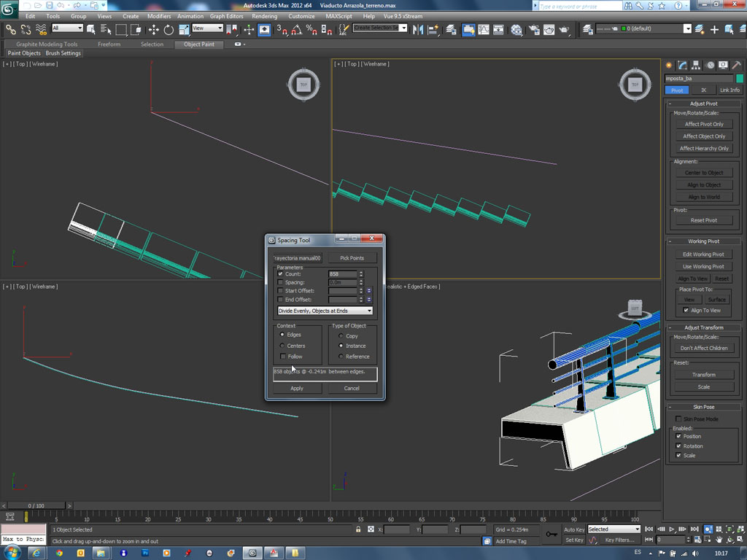
Task: Toggle Angle Snap icon
Action: pyautogui.click(x=296, y=29)
